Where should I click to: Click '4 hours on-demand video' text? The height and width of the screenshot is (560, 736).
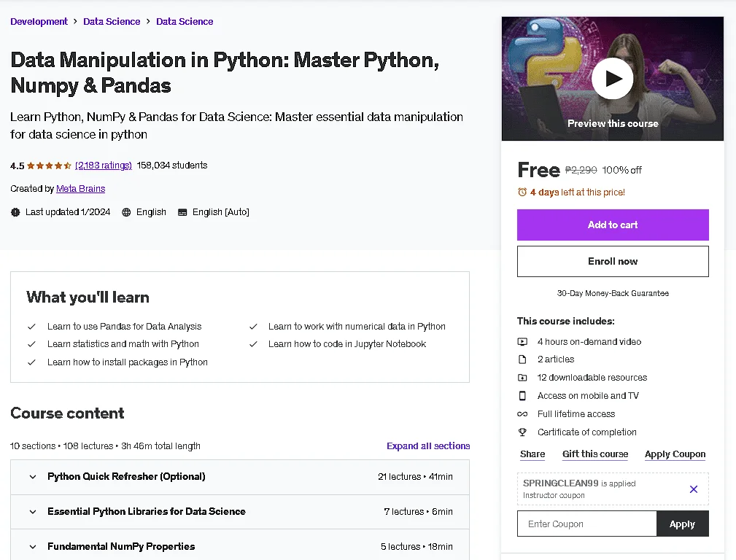click(x=589, y=342)
